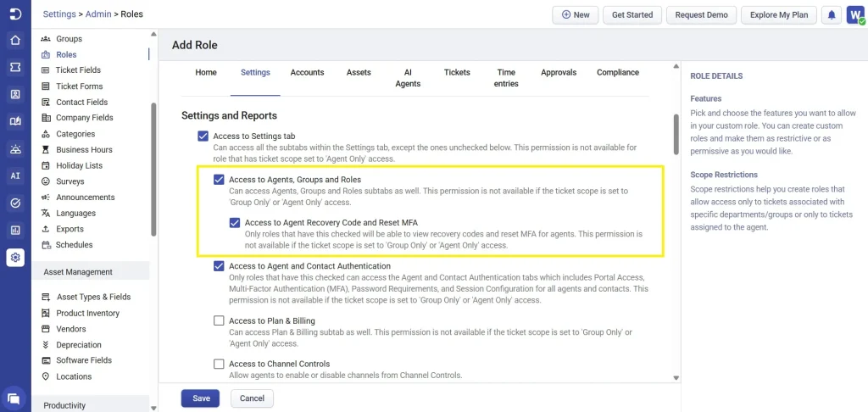The width and height of the screenshot is (868, 412).
Task: Switch to the Compliance tab
Action: pos(618,73)
